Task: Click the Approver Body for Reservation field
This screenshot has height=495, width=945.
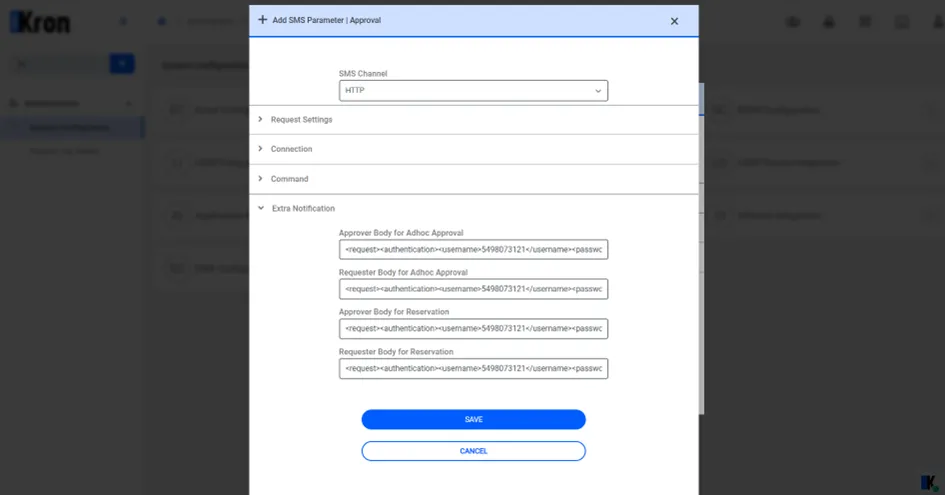Action: click(473, 329)
